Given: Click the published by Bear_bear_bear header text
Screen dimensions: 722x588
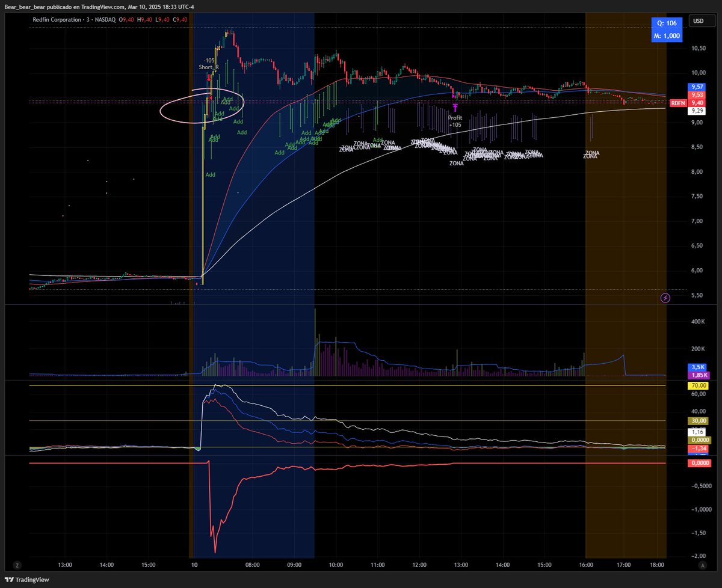Looking at the screenshot, I should pyautogui.click(x=100, y=6).
